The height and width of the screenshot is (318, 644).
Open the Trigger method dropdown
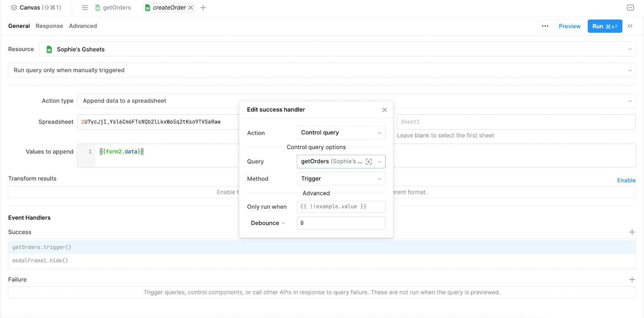coord(341,179)
